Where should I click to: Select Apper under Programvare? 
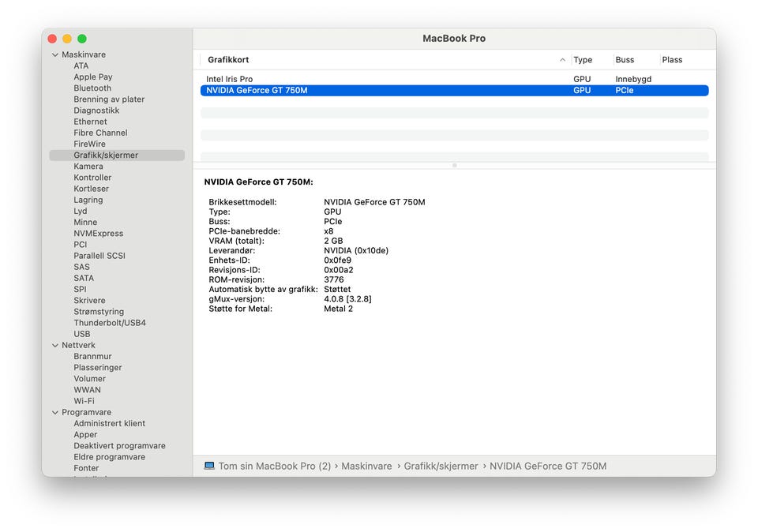point(85,435)
